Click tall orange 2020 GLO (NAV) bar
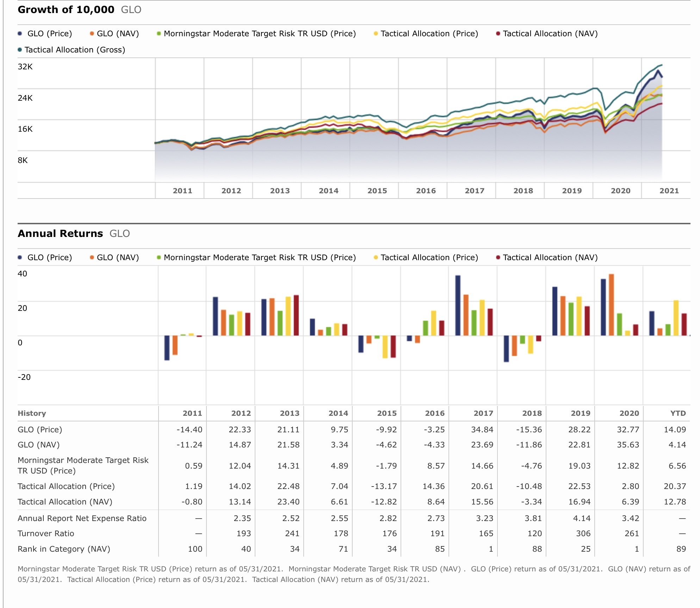700x608 pixels. click(x=611, y=305)
